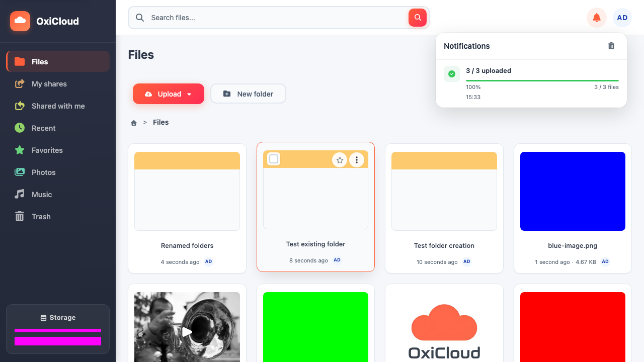Viewport: 644px width, 362px height.
Task: Go to My shares in sidebar
Action: [58, 84]
